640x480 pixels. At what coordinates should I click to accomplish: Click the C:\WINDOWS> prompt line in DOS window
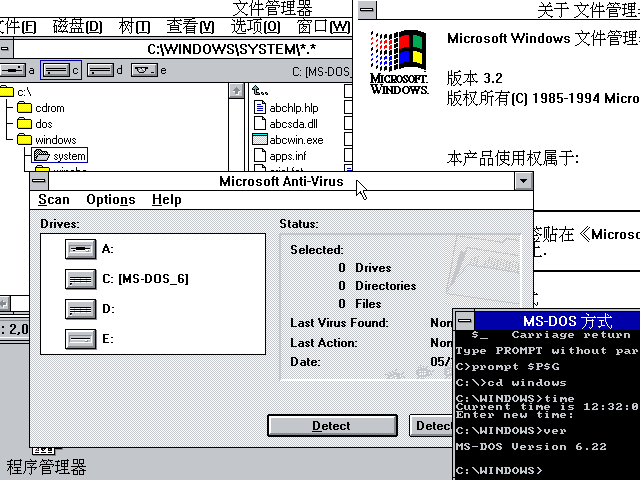499,471
